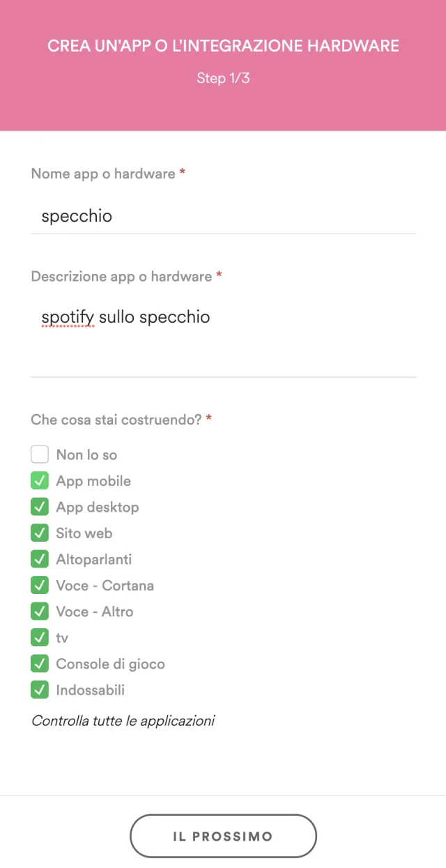The image size is (446, 868).
Task: Uncheck the "App mobile" option
Action: click(40, 480)
